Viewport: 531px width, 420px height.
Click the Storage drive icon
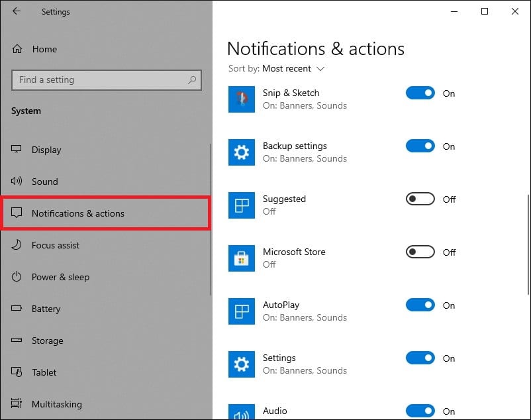[17, 340]
